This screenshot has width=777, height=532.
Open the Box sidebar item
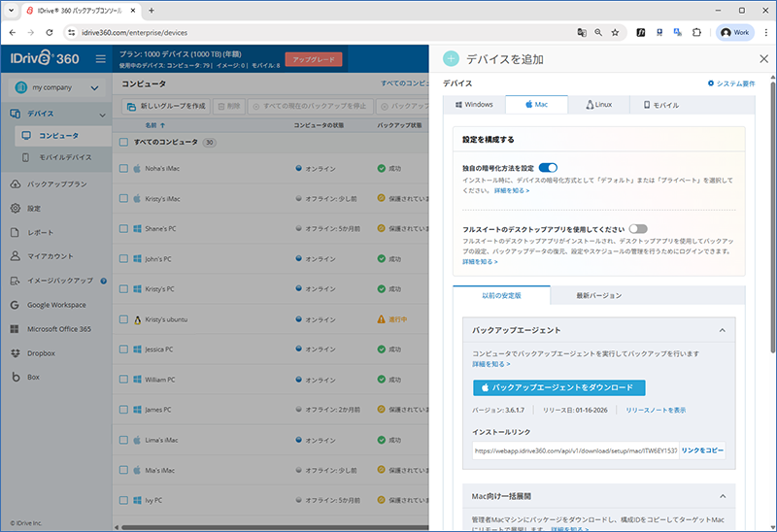coord(34,377)
